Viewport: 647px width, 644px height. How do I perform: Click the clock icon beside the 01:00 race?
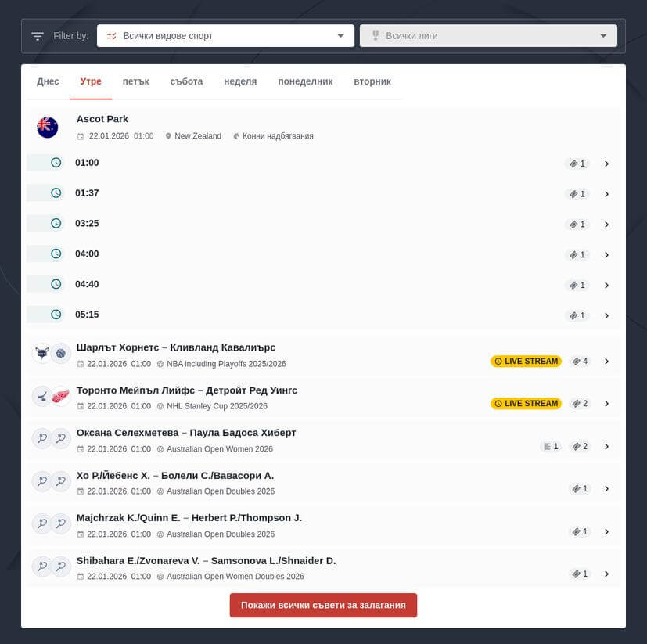click(56, 162)
